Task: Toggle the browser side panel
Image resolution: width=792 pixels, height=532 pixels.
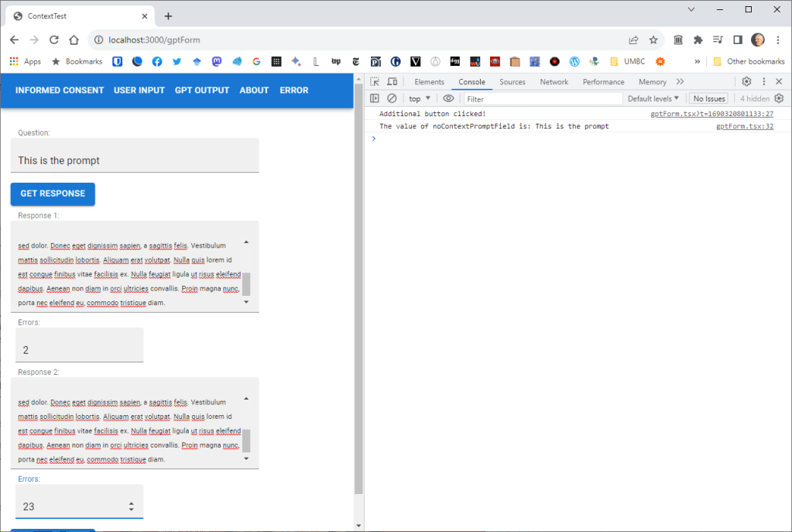Action: point(738,39)
